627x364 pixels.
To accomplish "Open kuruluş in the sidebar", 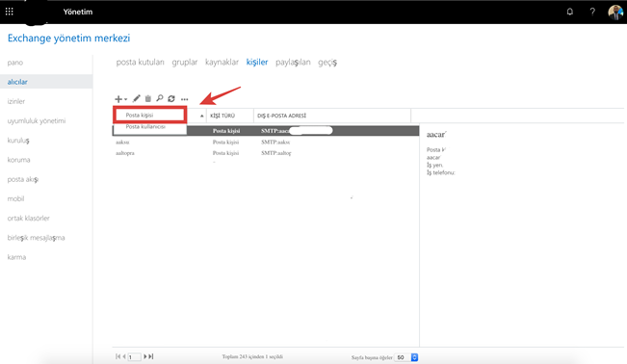I will pyautogui.click(x=18, y=141).
